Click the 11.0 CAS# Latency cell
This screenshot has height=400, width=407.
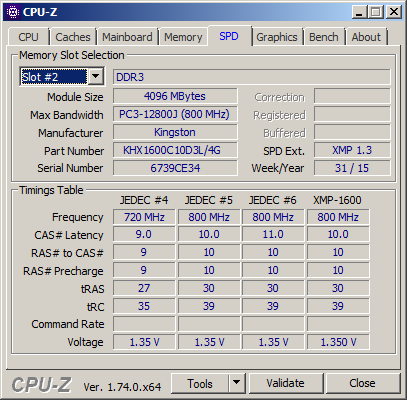pyautogui.click(x=273, y=234)
